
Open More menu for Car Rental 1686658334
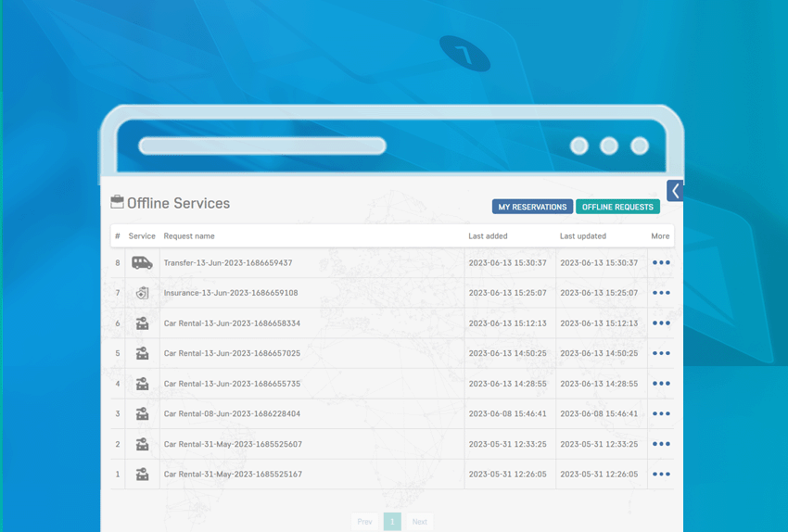click(661, 323)
